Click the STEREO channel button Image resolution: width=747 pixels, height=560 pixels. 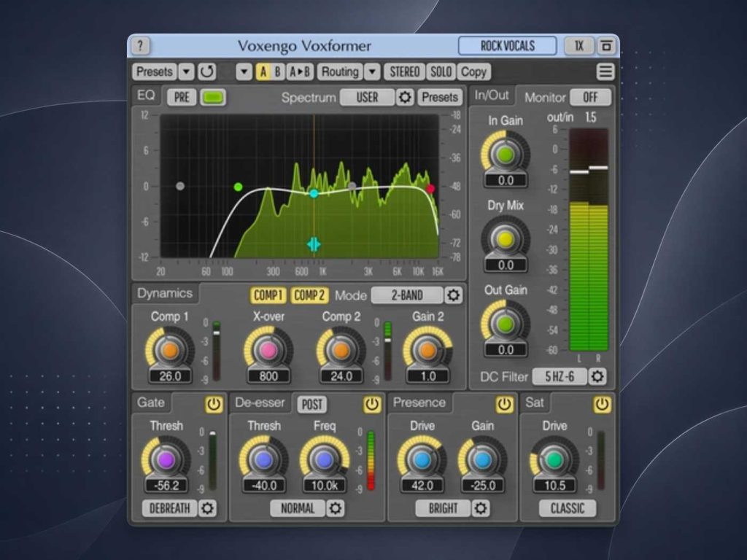point(404,72)
